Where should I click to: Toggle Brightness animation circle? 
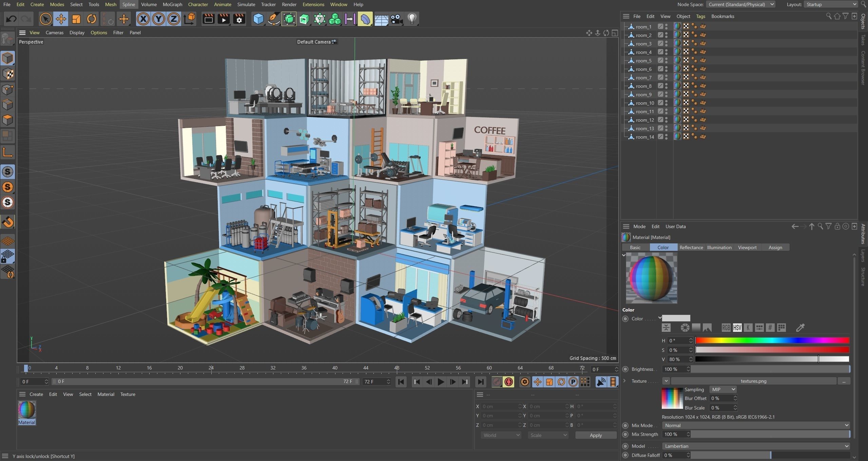coord(625,369)
